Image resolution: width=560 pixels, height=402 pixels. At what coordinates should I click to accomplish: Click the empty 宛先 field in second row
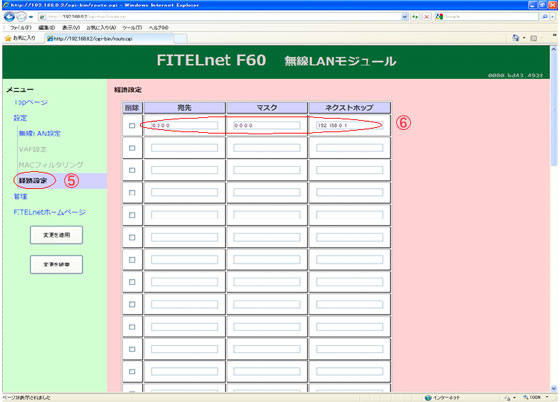click(x=184, y=148)
